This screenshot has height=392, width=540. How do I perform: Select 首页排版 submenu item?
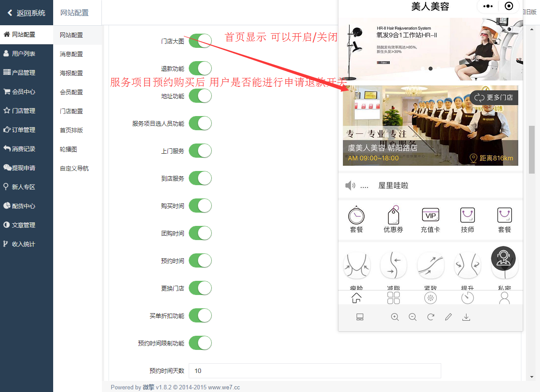pos(78,130)
